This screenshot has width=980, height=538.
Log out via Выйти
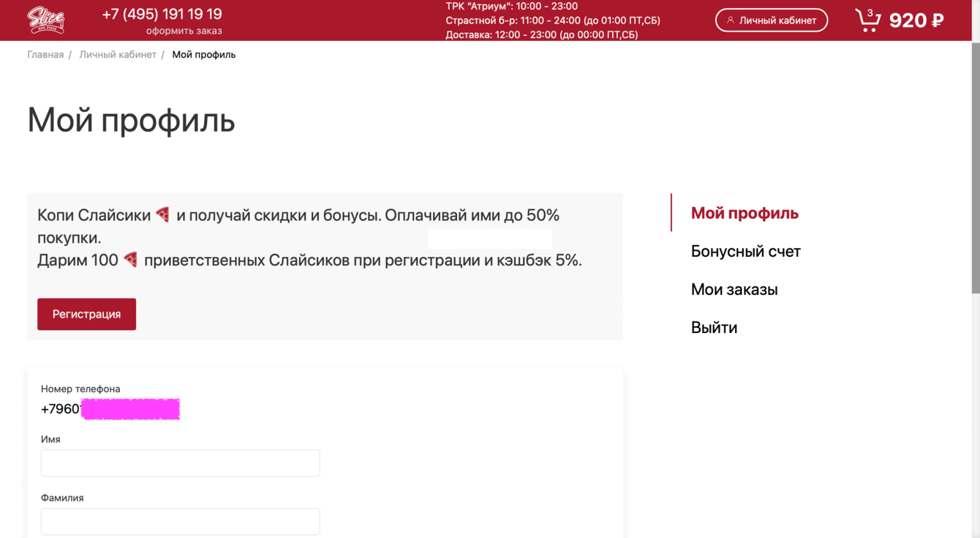pyautogui.click(x=714, y=327)
